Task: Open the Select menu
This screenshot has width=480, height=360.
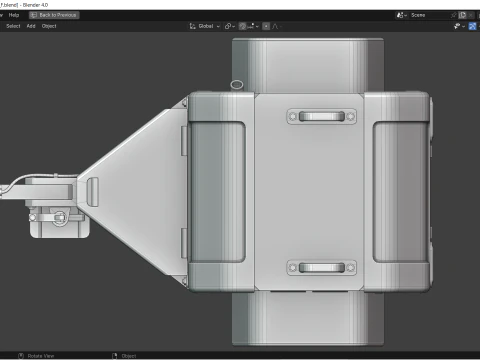Action: [13, 26]
